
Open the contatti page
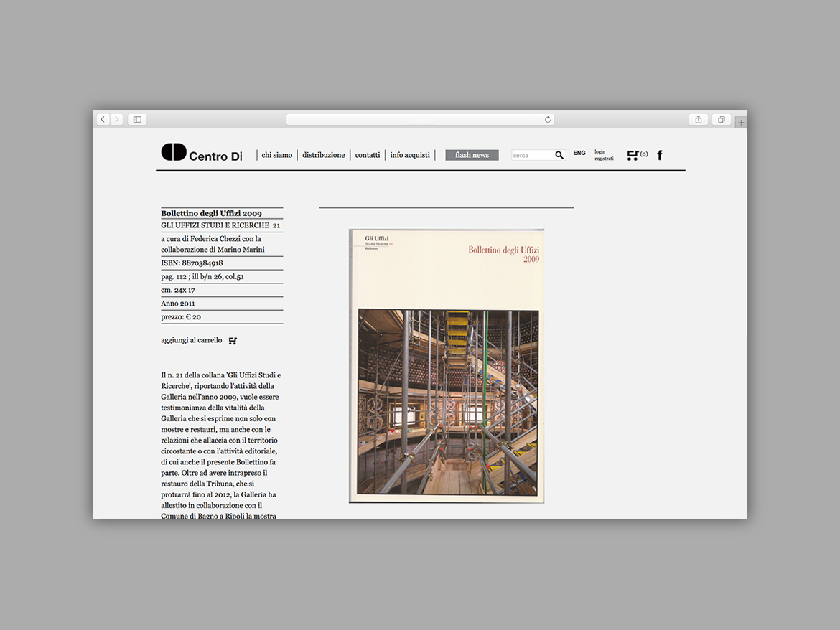(x=368, y=155)
